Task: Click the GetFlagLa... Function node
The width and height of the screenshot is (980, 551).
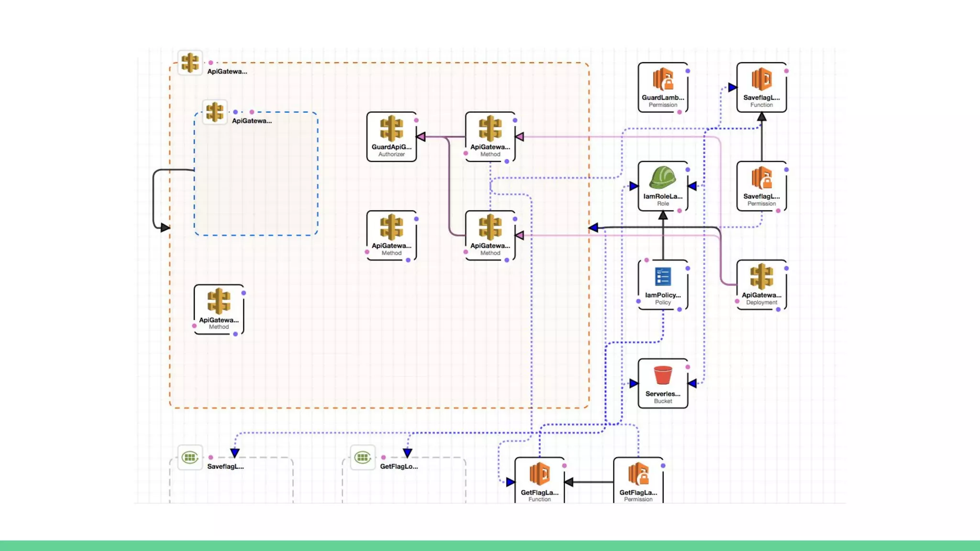Action: pyautogui.click(x=539, y=480)
